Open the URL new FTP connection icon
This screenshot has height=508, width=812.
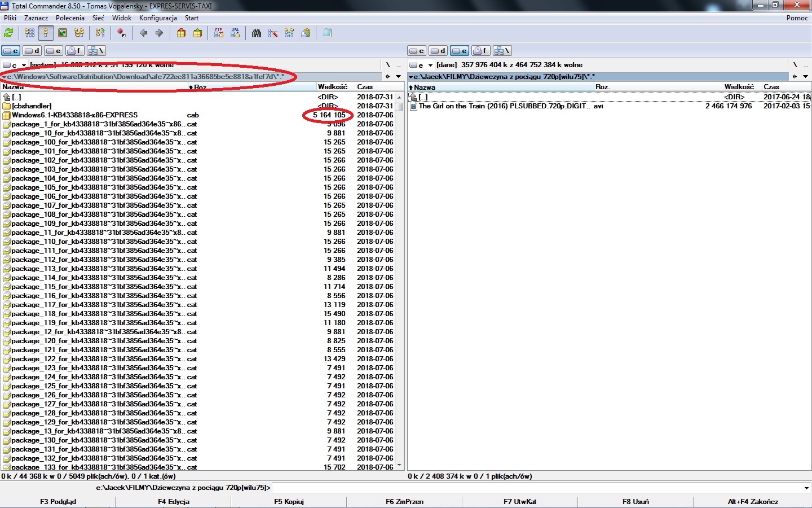tap(235, 33)
